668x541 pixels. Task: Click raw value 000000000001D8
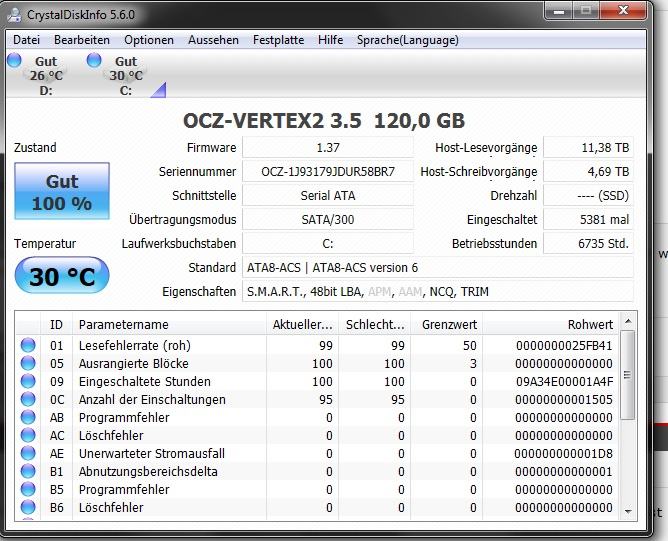pyautogui.click(x=563, y=453)
